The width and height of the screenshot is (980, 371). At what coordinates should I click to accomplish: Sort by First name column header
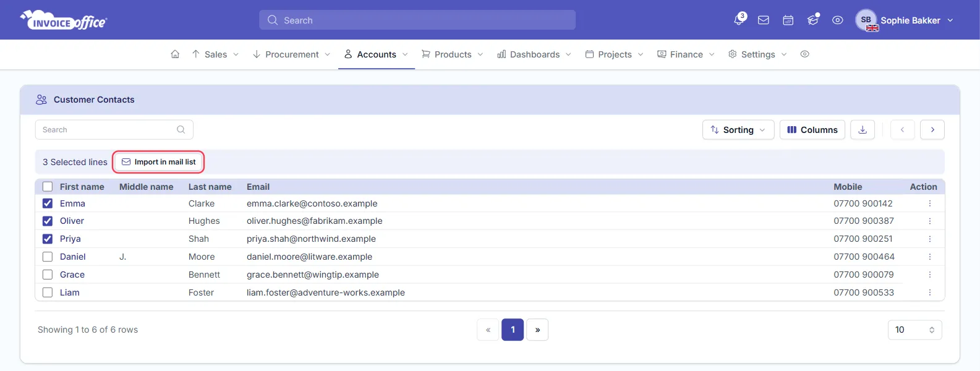[x=82, y=187]
